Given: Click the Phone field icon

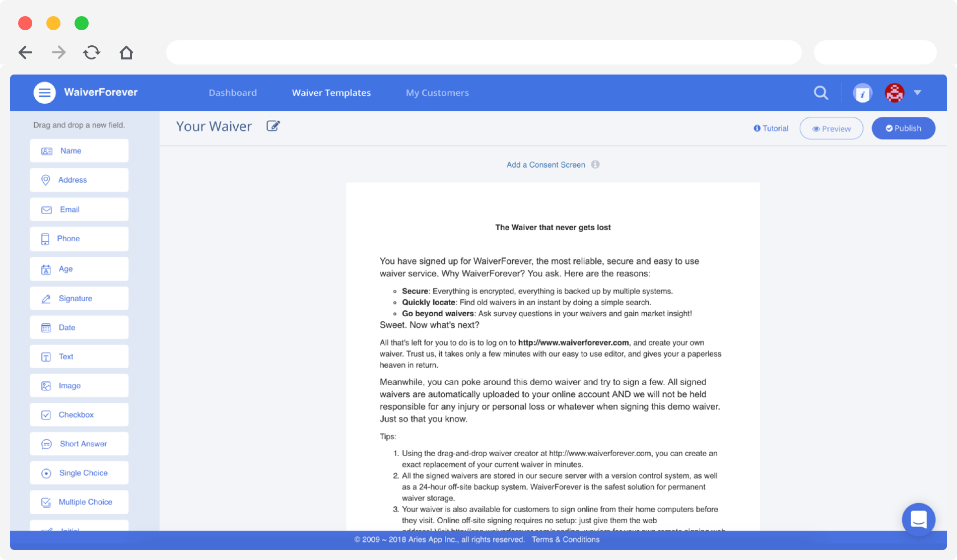Looking at the screenshot, I should [45, 239].
